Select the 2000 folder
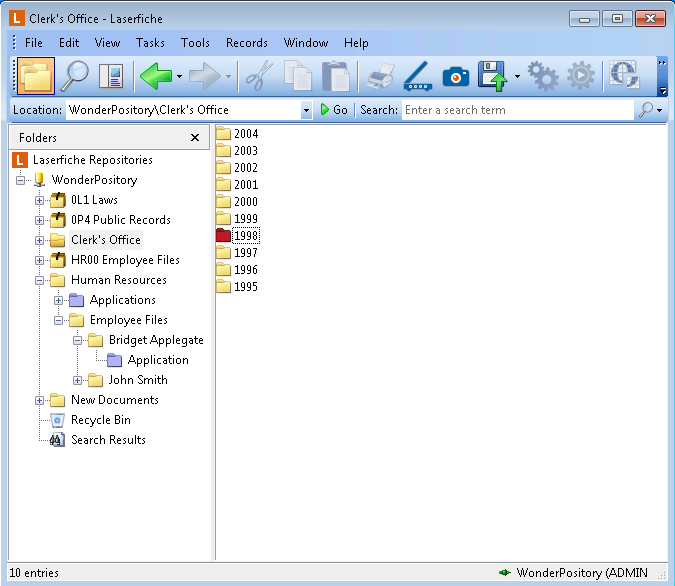This screenshot has width=675, height=586. click(237, 202)
